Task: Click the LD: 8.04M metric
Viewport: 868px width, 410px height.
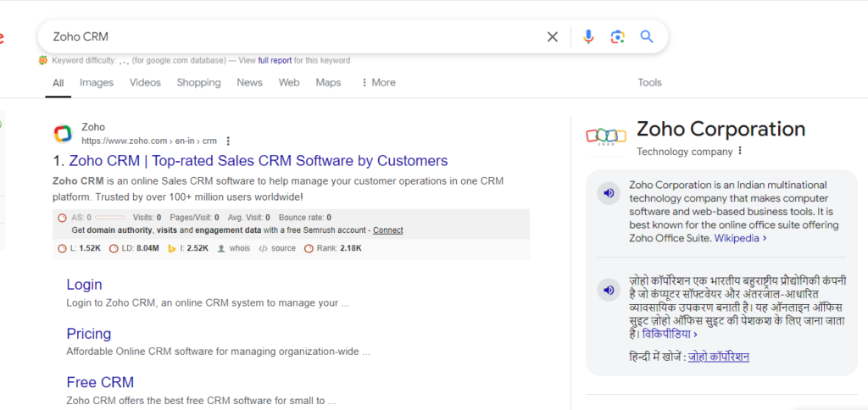Action: tap(135, 248)
